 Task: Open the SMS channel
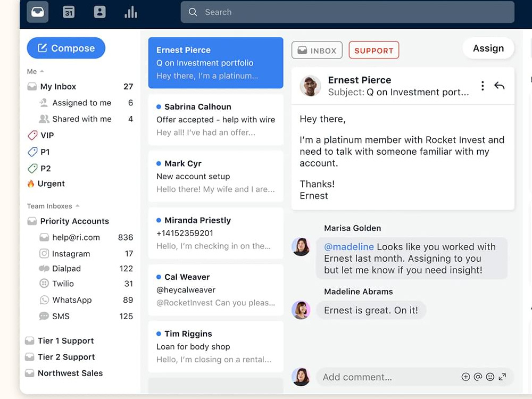coord(86,316)
